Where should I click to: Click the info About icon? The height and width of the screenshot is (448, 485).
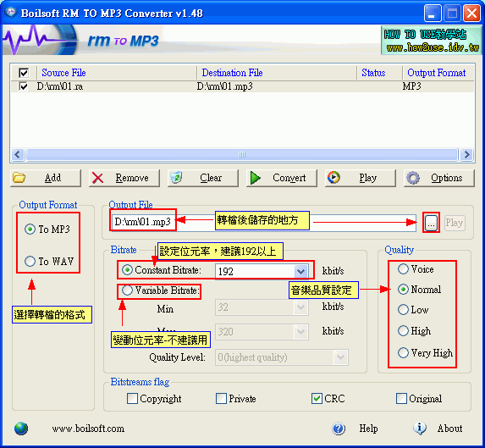click(x=420, y=429)
